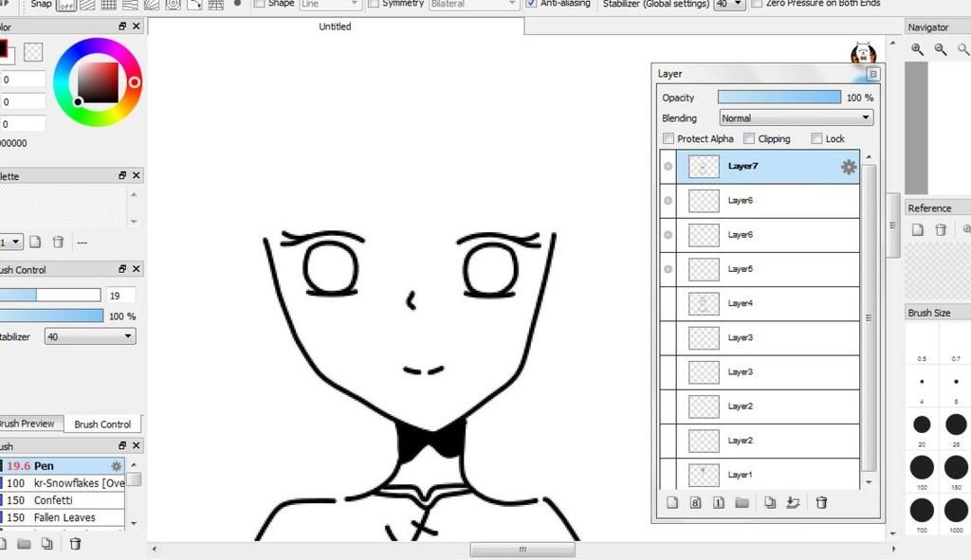Turn snap off with the 'off' icon
This screenshot has width=971, height=560.
tap(65, 5)
